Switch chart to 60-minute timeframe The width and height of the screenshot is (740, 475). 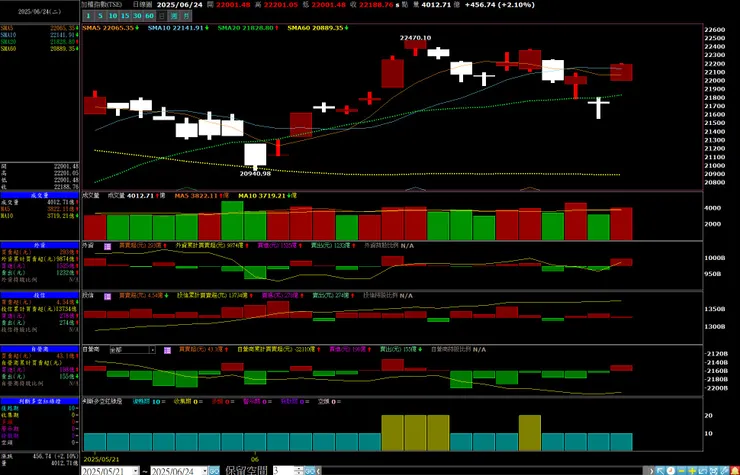click(149, 16)
